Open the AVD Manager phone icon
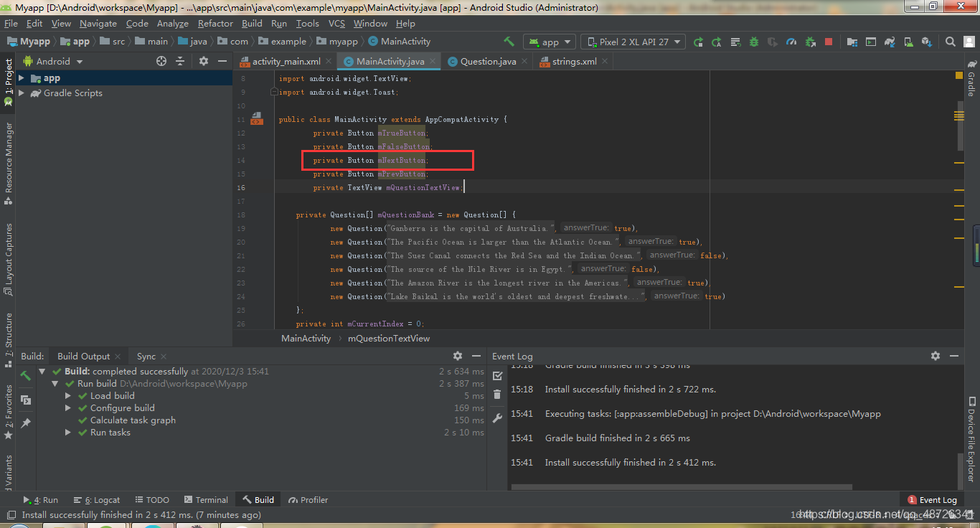This screenshot has height=528, width=980. [x=908, y=42]
